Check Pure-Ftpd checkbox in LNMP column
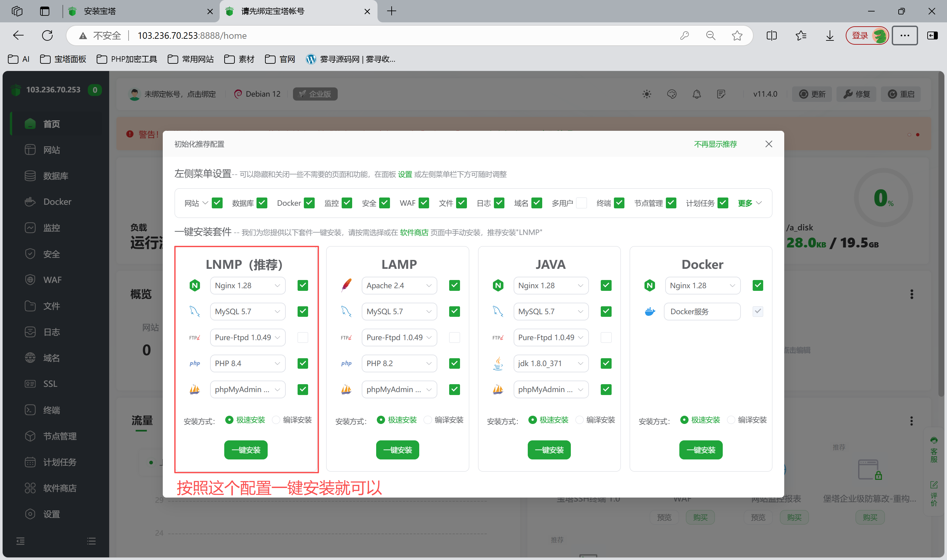Image resolution: width=947 pixels, height=560 pixels. click(303, 338)
